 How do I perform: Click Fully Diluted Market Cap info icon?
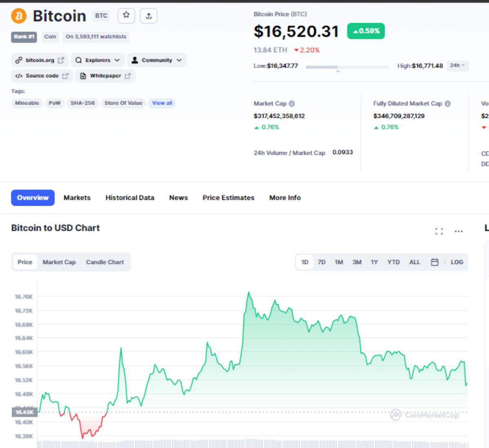[x=447, y=104]
